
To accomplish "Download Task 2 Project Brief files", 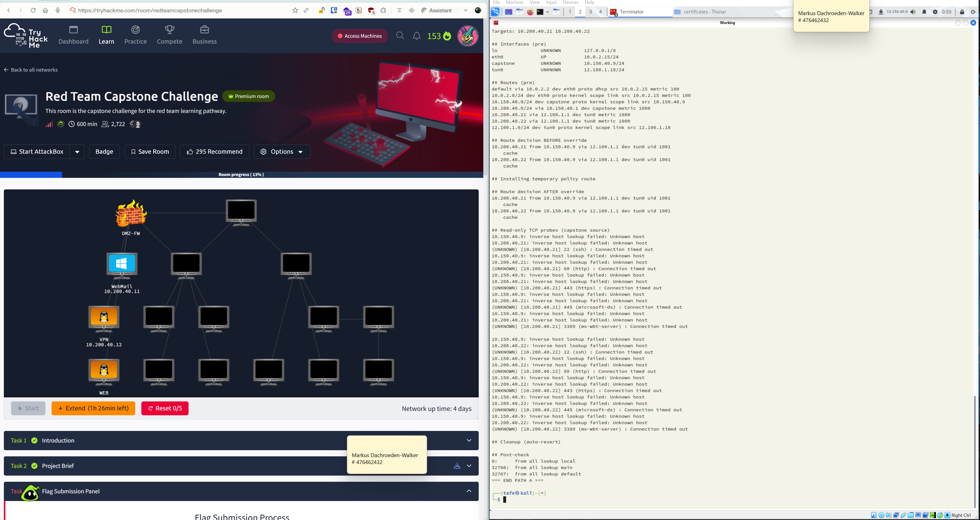I will [x=457, y=466].
